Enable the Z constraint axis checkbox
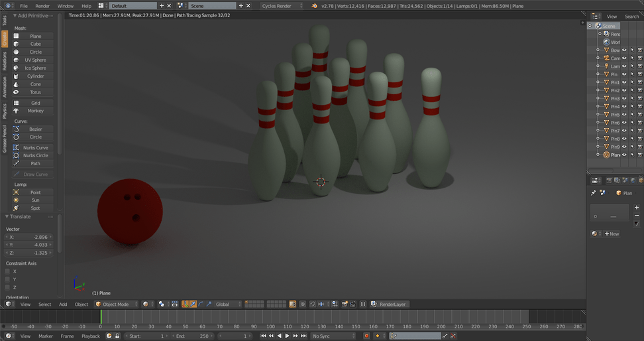The height and width of the screenshot is (341, 644). coord(7,287)
